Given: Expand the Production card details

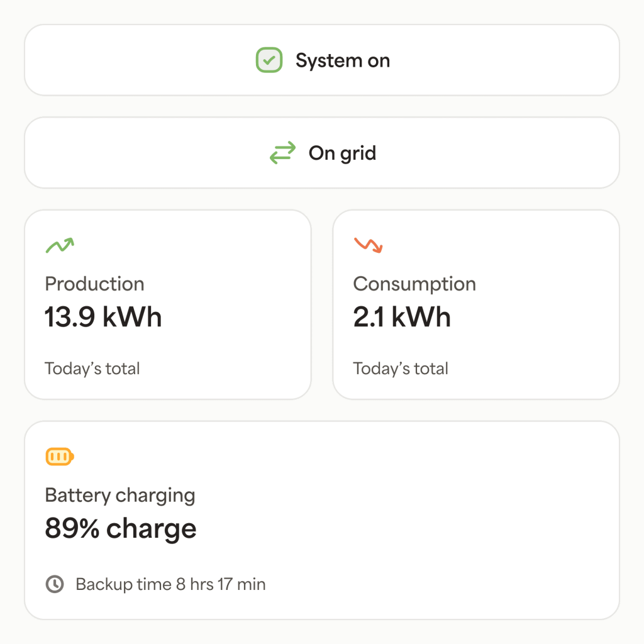Looking at the screenshot, I should click(167, 304).
